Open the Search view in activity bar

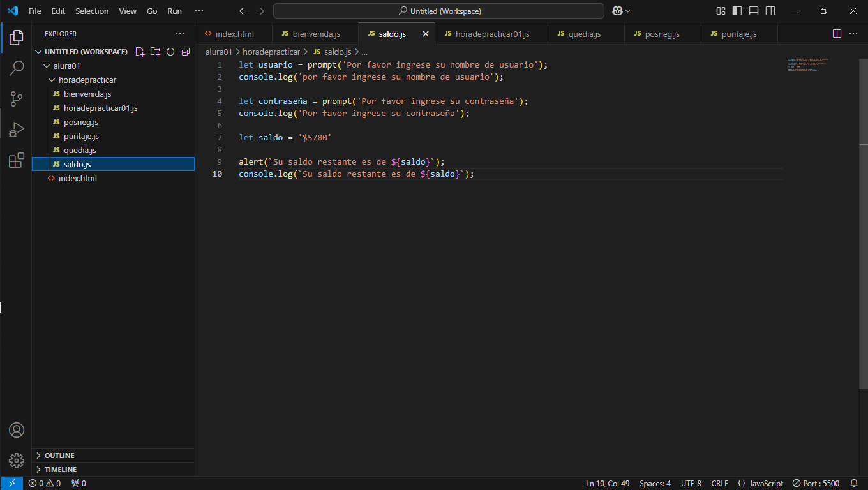tap(17, 68)
